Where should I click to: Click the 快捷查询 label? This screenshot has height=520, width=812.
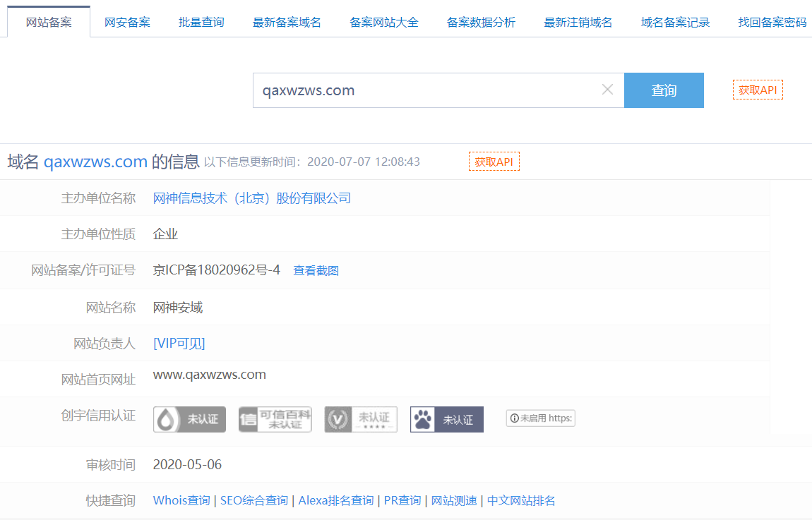(x=111, y=500)
